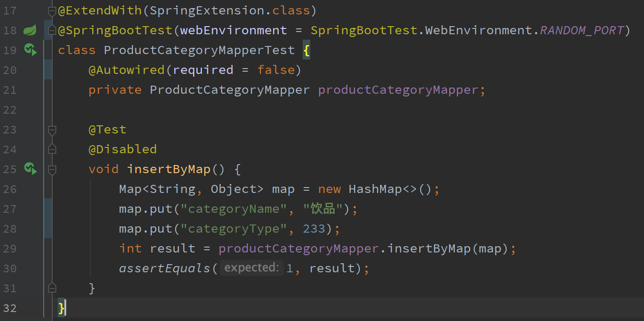Click the fold end marker at line 31
644x321 pixels.
point(52,288)
